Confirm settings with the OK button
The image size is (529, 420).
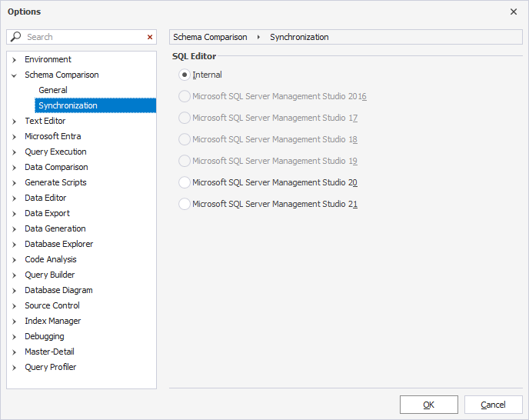(429, 405)
